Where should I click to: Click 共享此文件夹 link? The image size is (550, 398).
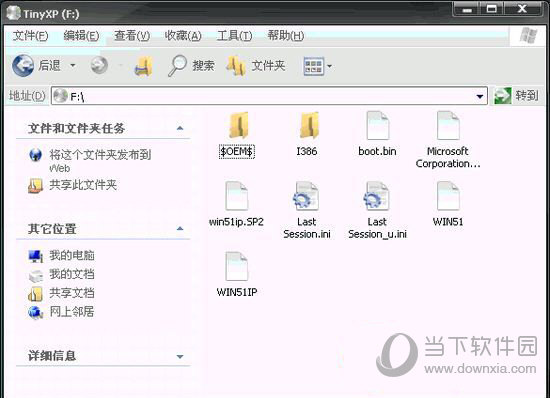[x=83, y=185]
